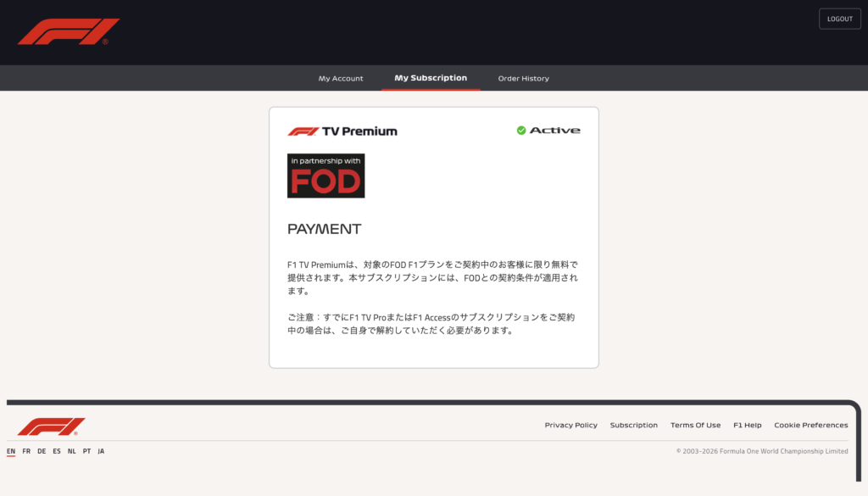
Task: Open the My Account tab
Action: coord(341,79)
